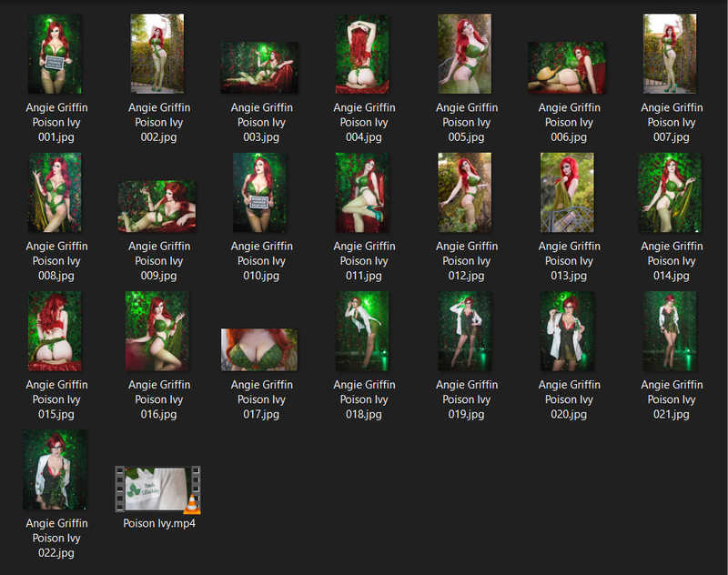Select thumbnail of Angie Griffin Poison Ivy 004.jpg
This screenshot has width=728, height=575.
[362, 54]
